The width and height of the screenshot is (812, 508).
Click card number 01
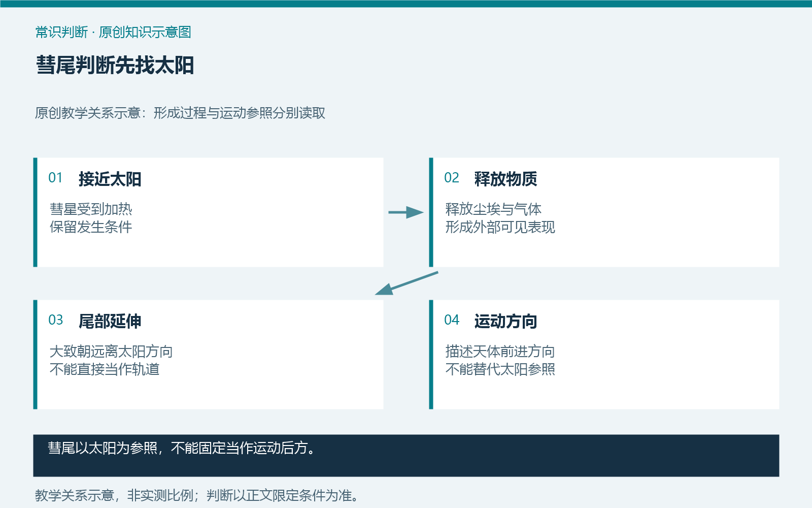tap(55, 178)
